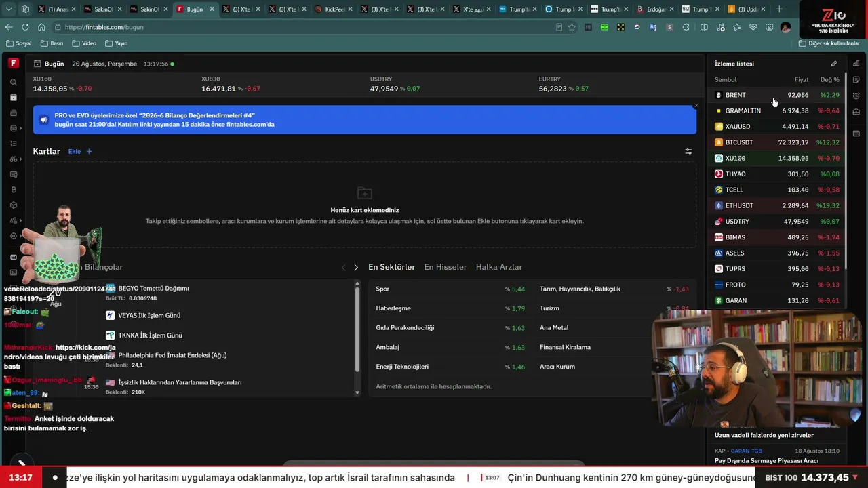Open the binoculars icon in left sidebar
The width and height of the screenshot is (868, 488).
tap(14, 159)
